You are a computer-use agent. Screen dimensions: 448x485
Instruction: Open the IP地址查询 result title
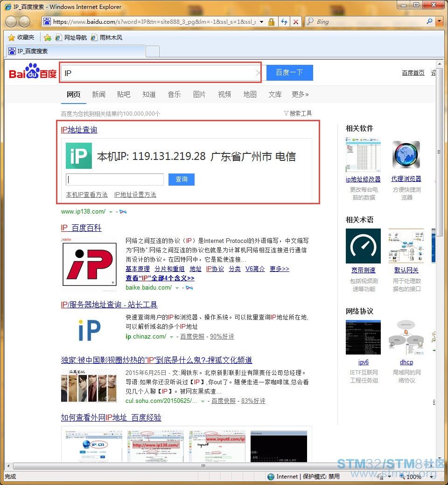(79, 130)
